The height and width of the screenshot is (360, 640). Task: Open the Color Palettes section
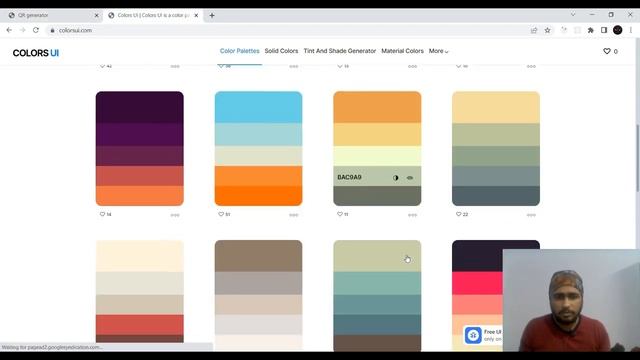click(x=240, y=51)
